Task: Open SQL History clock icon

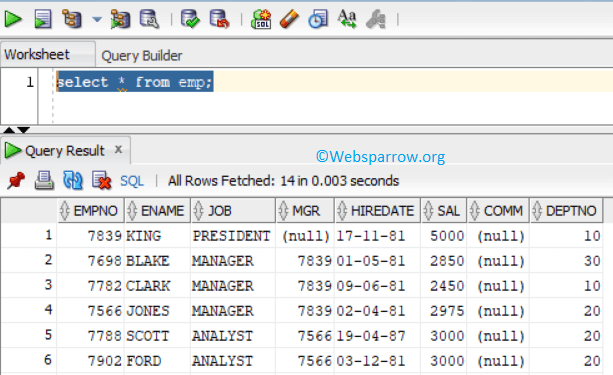Action: [318, 19]
